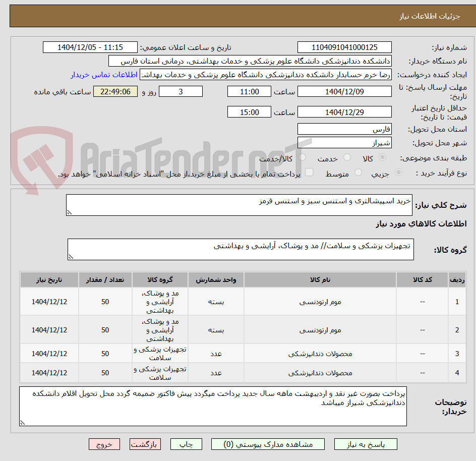The height and width of the screenshot is (461, 476).
Task: Click the price validity date 1404/12/29
Action: tap(344, 112)
